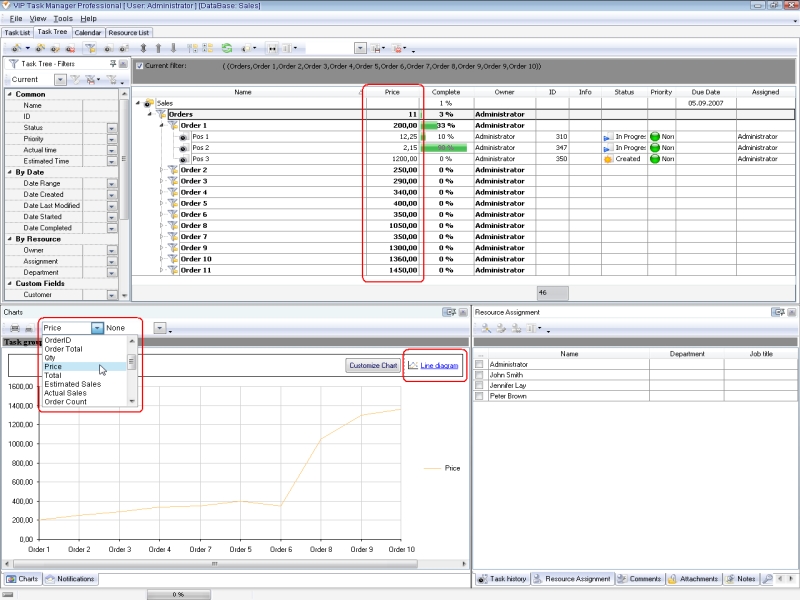800x600 pixels.
Task: Click the print icon in Charts panel
Action: [14, 328]
